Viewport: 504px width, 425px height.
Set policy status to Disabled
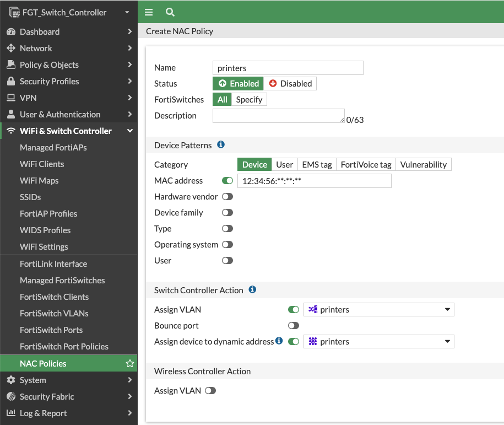[290, 83]
